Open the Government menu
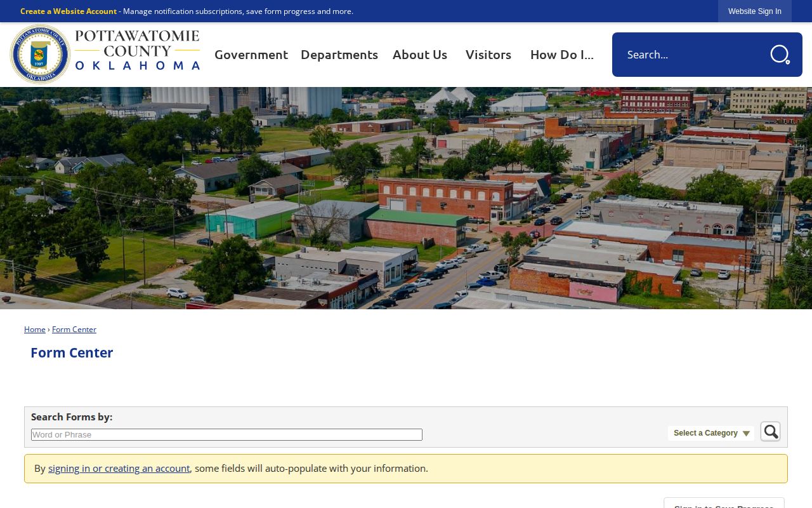 click(251, 55)
